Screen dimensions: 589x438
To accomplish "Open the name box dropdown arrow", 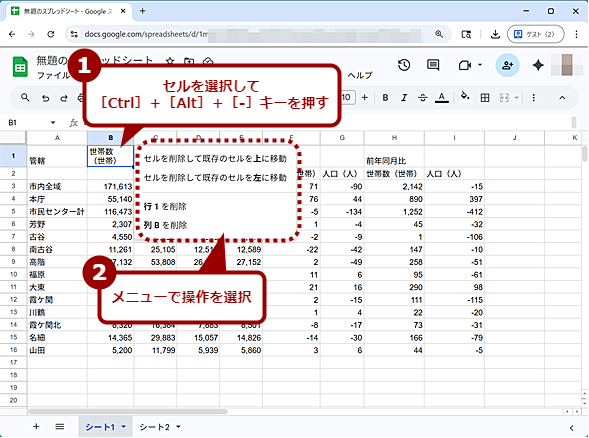I will (53, 122).
